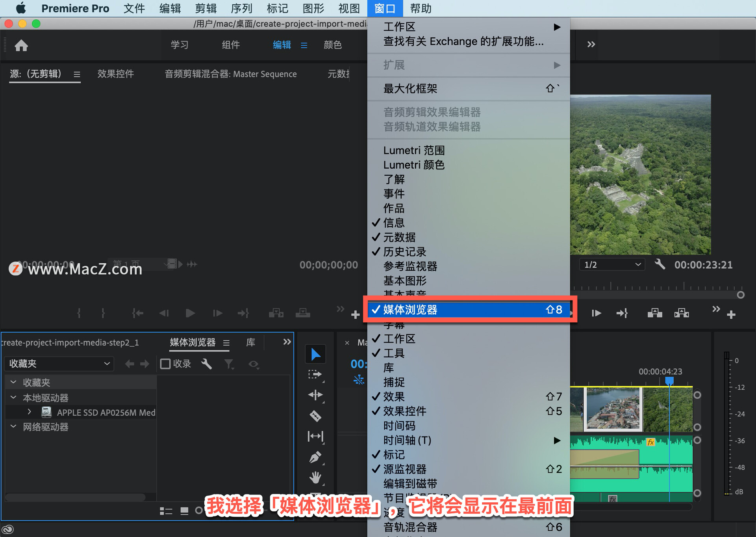756x537 pixels.
Task: Open Media Browser settings wrench
Action: pyautogui.click(x=206, y=364)
